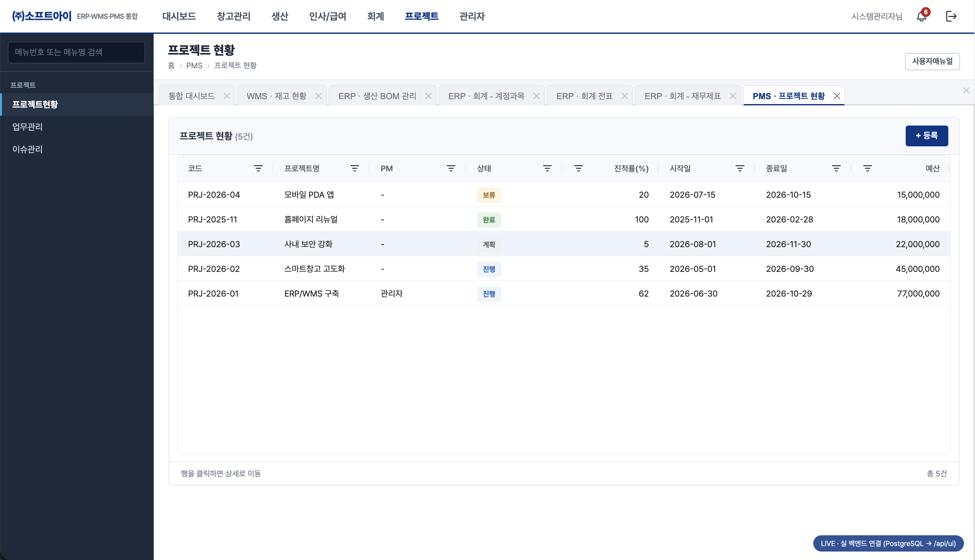Close the ERP 회계 전표 tab
This screenshot has height=560, width=975.
(625, 96)
